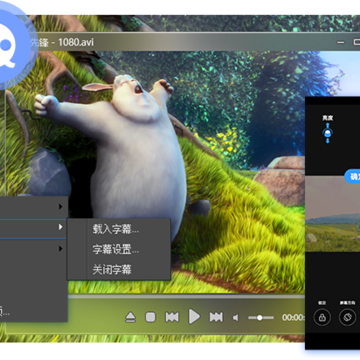Click the blue 确定 confirm bubble
Viewport: 360px width, 360px height.
pyautogui.click(x=352, y=176)
